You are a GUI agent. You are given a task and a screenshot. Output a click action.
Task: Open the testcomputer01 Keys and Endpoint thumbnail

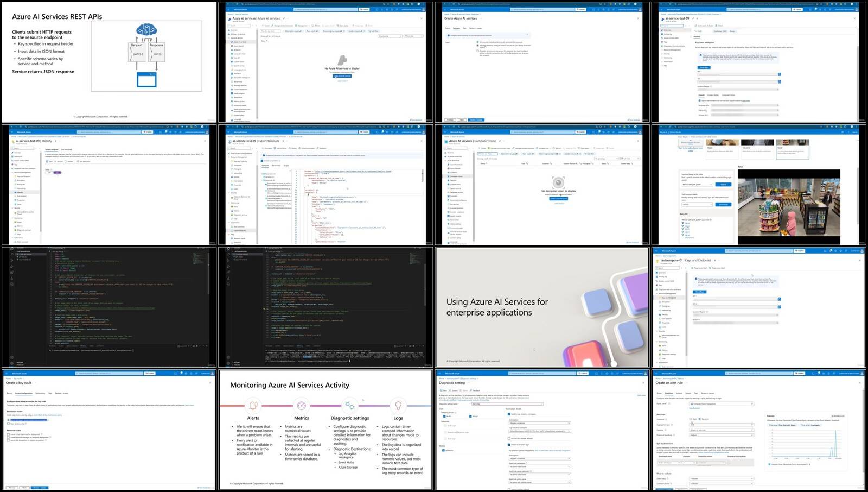(759, 307)
